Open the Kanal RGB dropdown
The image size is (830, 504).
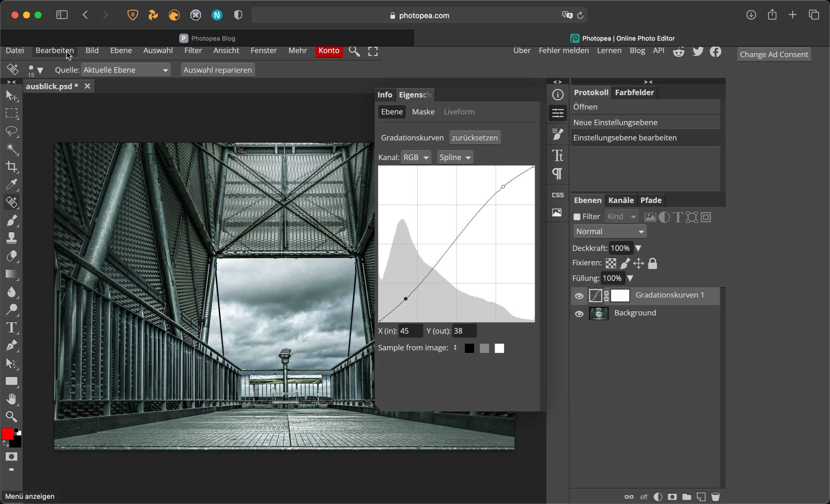tap(416, 157)
